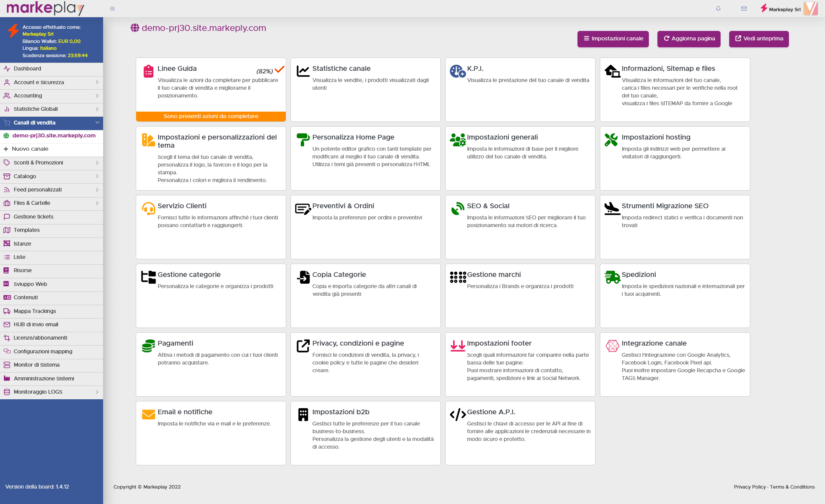825x504 pixels.
Task: Click the Servizio Clienti headset icon
Action: pos(148,208)
